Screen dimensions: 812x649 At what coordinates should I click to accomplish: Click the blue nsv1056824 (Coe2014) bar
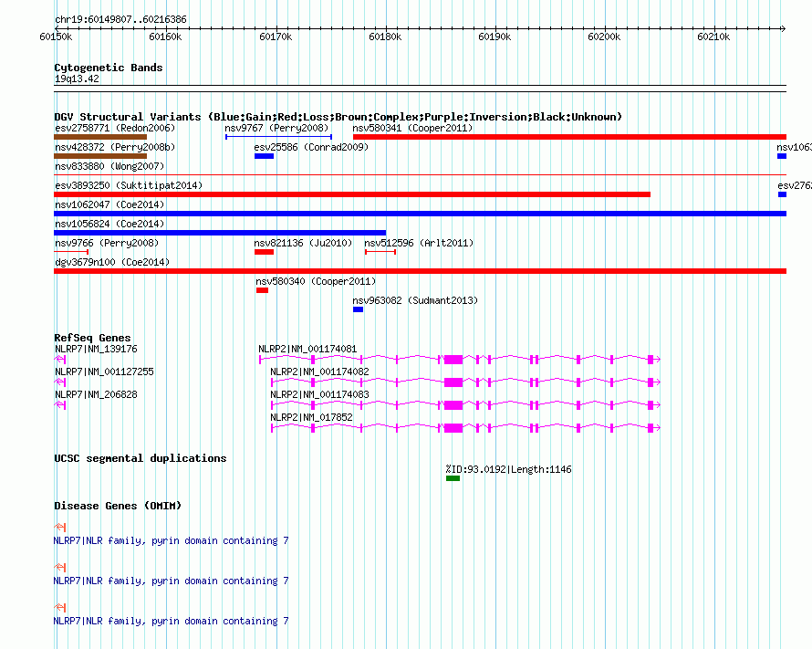click(x=220, y=233)
